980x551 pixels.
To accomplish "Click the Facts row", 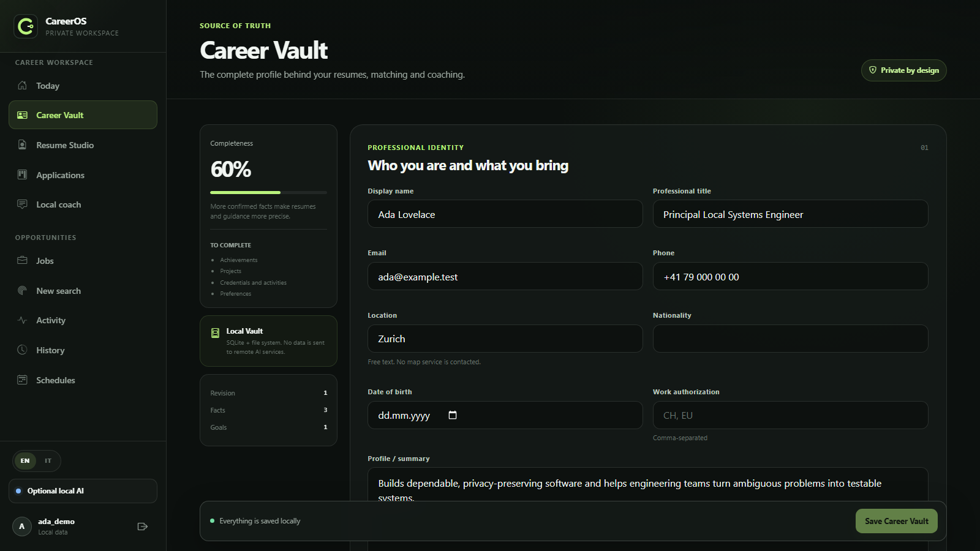I will coord(268,410).
